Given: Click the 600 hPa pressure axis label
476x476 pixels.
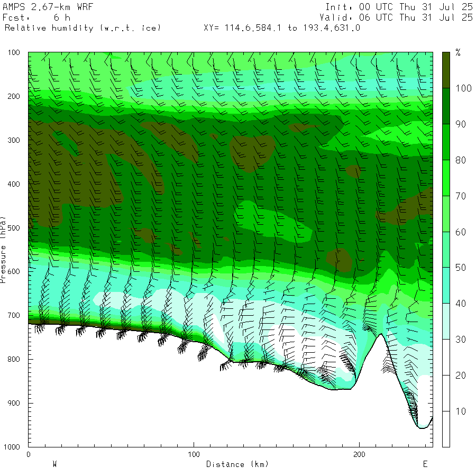Looking at the screenshot, I should (x=14, y=272).
